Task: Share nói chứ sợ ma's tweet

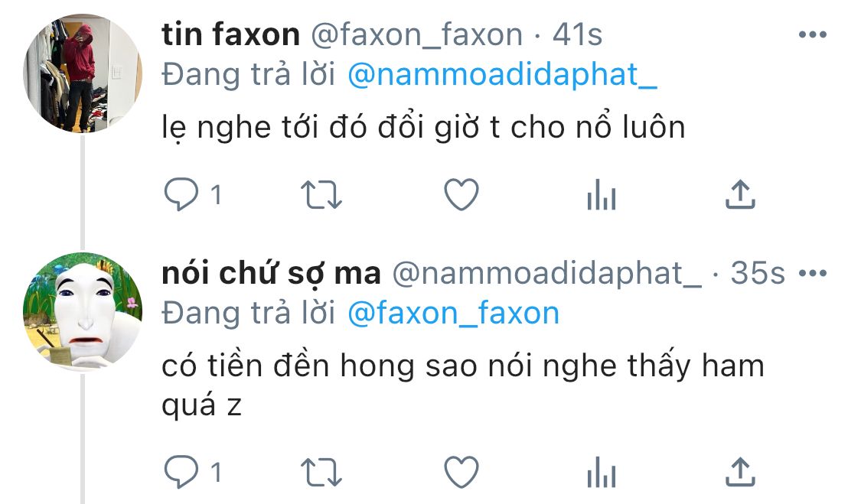Action: click(740, 472)
